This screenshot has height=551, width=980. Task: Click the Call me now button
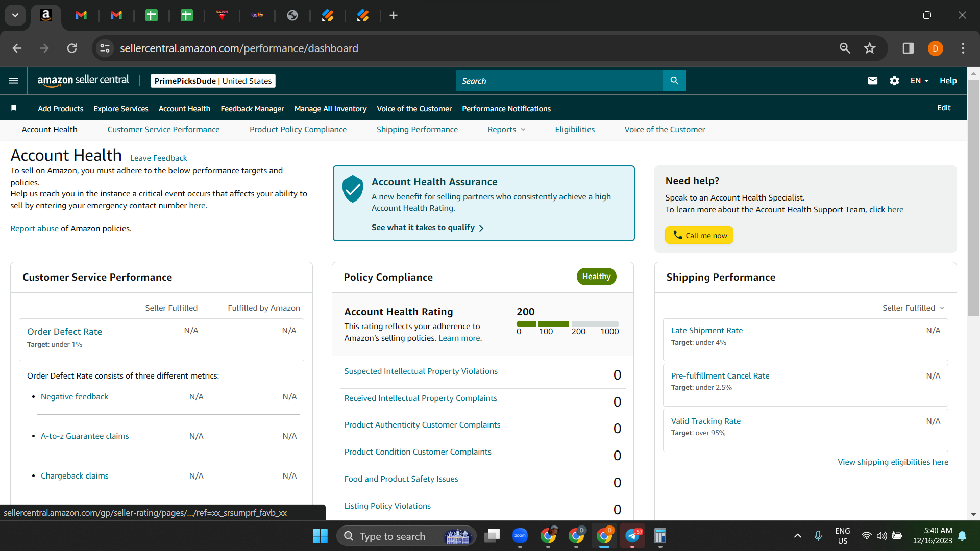coord(699,235)
